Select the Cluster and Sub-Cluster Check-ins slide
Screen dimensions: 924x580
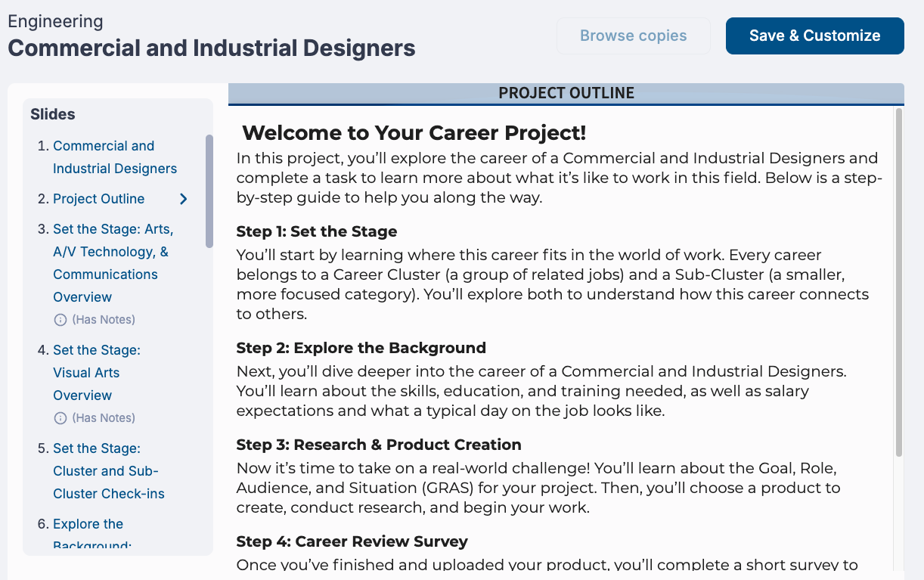(106, 470)
